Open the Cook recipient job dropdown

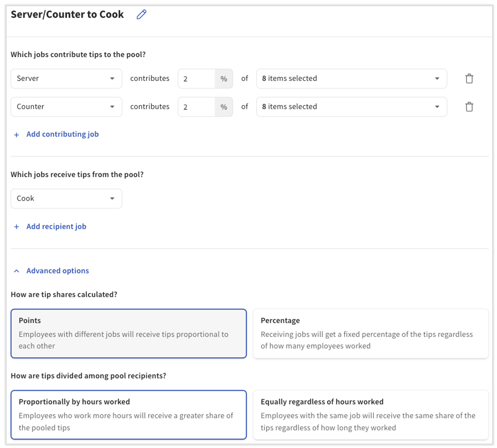click(x=66, y=199)
